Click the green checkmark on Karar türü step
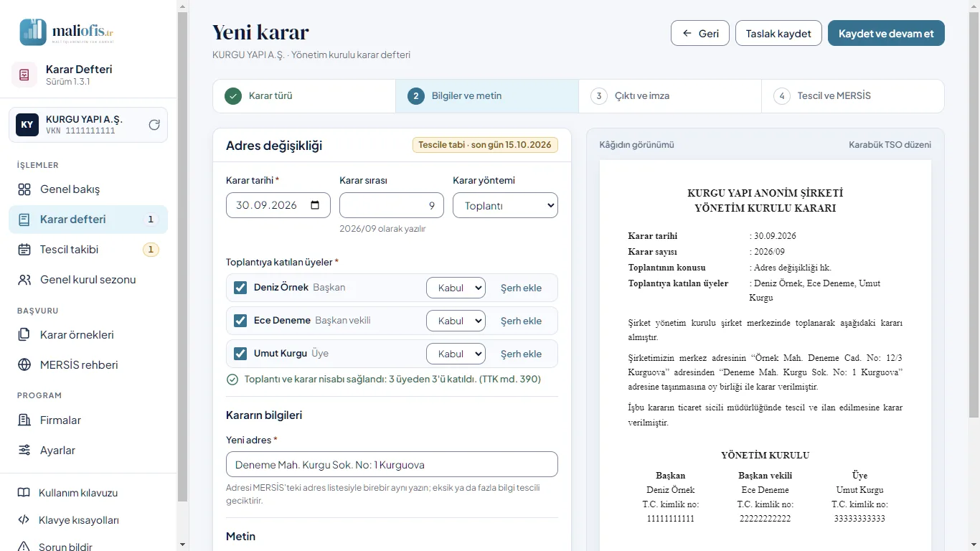The height and width of the screenshot is (551, 980). click(233, 96)
